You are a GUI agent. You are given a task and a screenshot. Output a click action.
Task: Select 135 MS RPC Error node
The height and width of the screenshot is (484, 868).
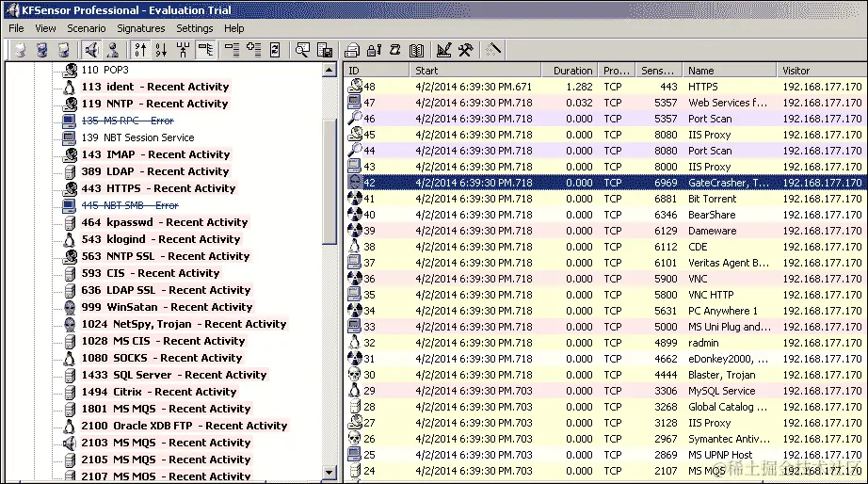pyautogui.click(x=127, y=121)
